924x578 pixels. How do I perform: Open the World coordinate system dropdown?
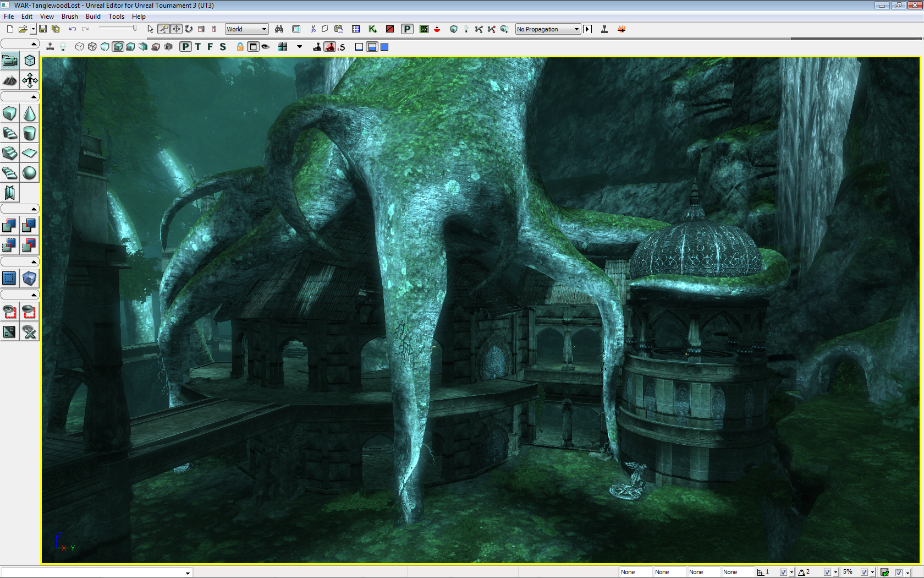click(x=247, y=29)
